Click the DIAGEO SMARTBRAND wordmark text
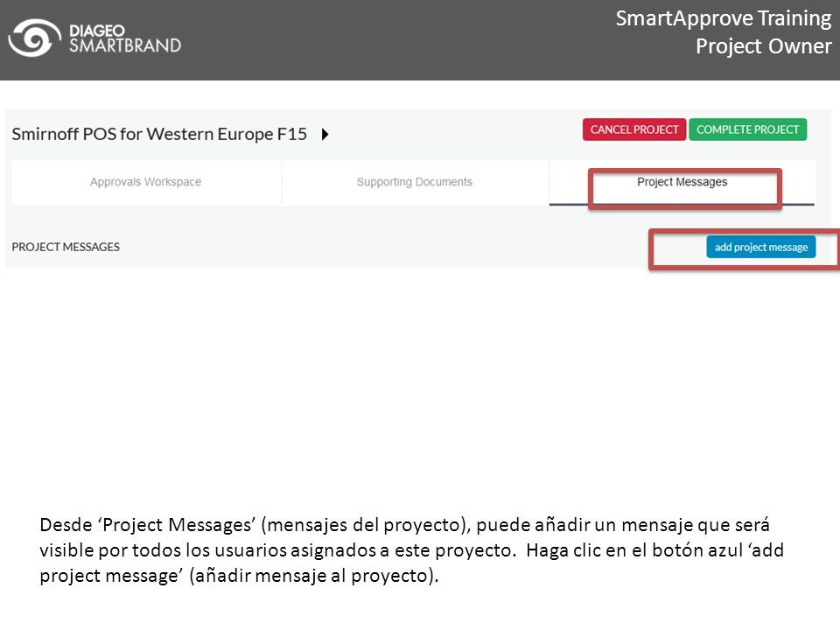 coord(125,38)
